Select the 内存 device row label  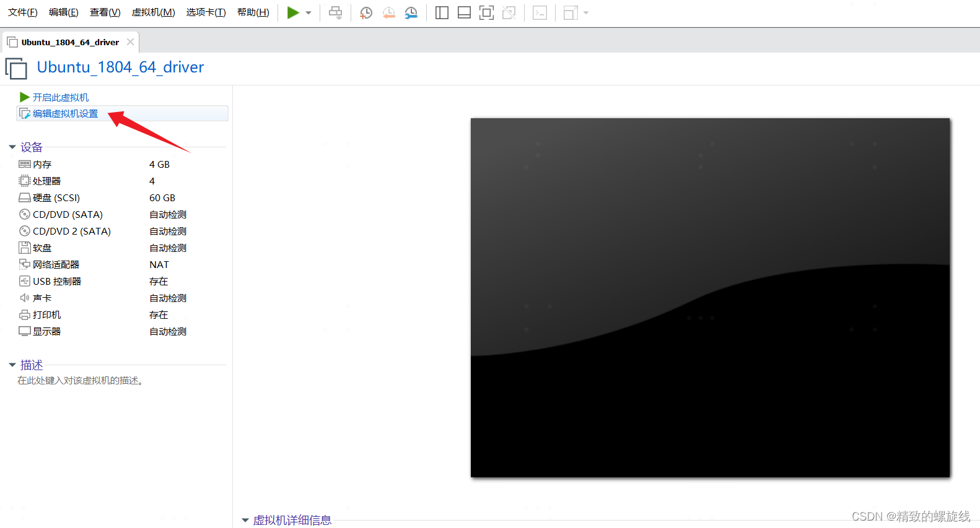click(42, 164)
